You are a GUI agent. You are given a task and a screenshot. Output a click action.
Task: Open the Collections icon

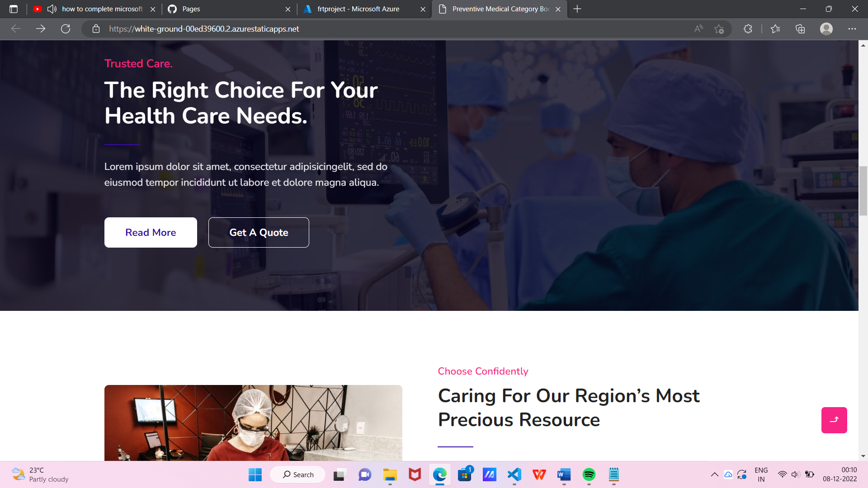coord(800,29)
